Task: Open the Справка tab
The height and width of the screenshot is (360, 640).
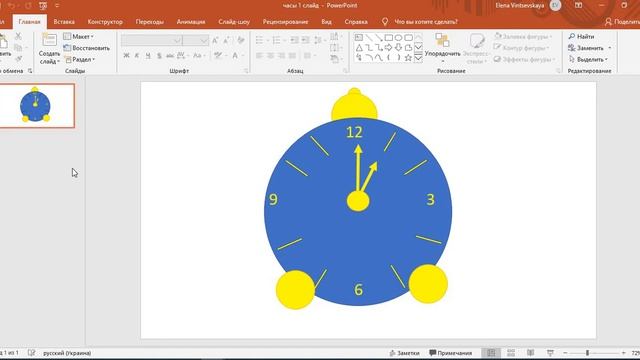Action: pos(356,22)
